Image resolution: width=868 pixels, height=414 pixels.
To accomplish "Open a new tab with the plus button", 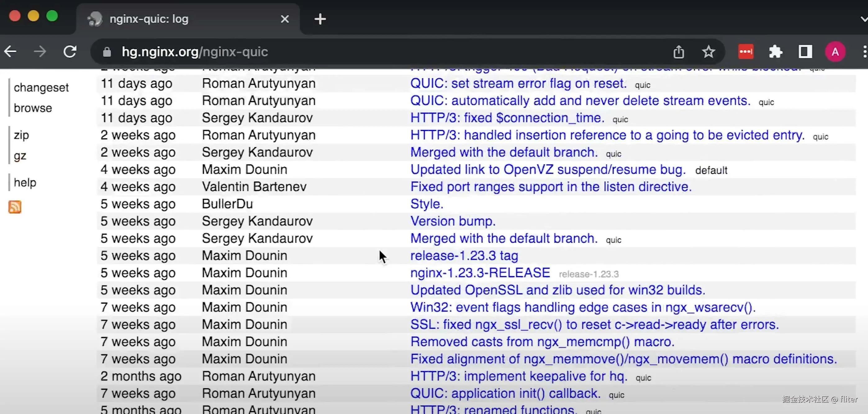I will tap(320, 19).
